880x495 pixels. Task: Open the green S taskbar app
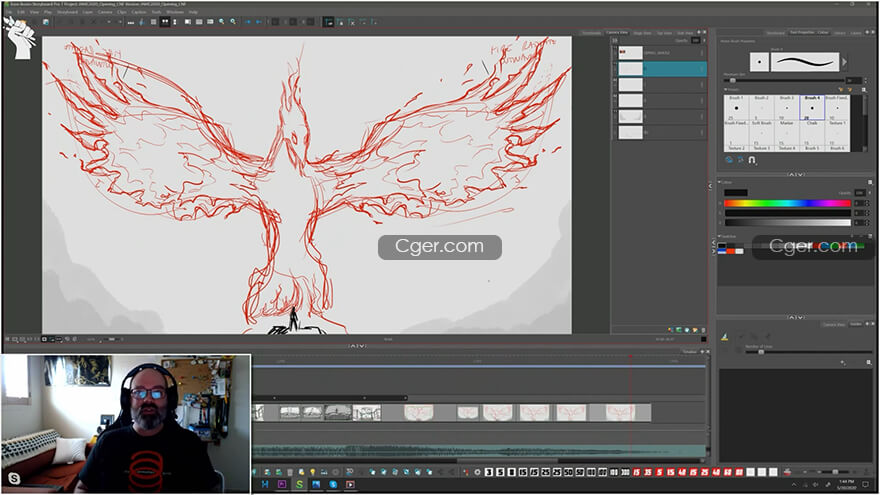coord(299,484)
